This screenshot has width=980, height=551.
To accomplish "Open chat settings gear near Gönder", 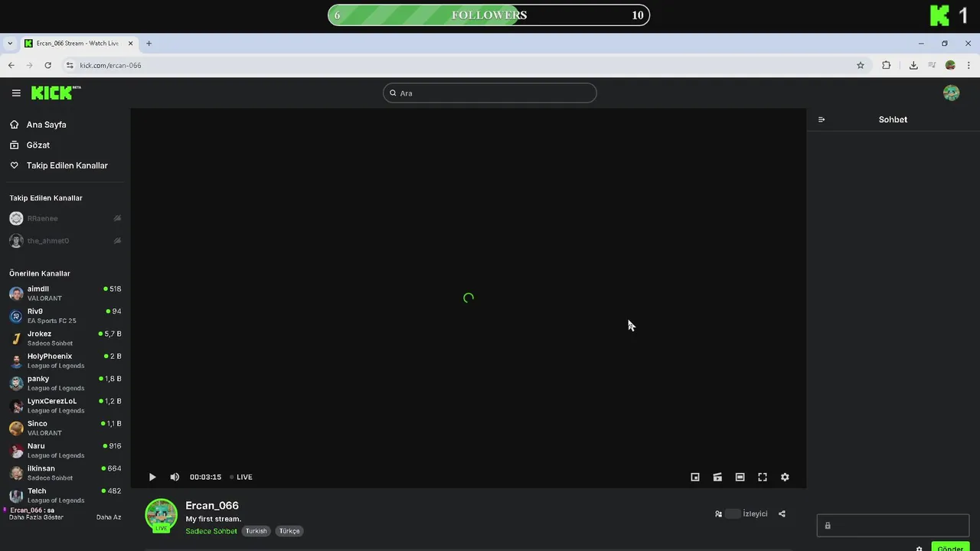I will (920, 548).
